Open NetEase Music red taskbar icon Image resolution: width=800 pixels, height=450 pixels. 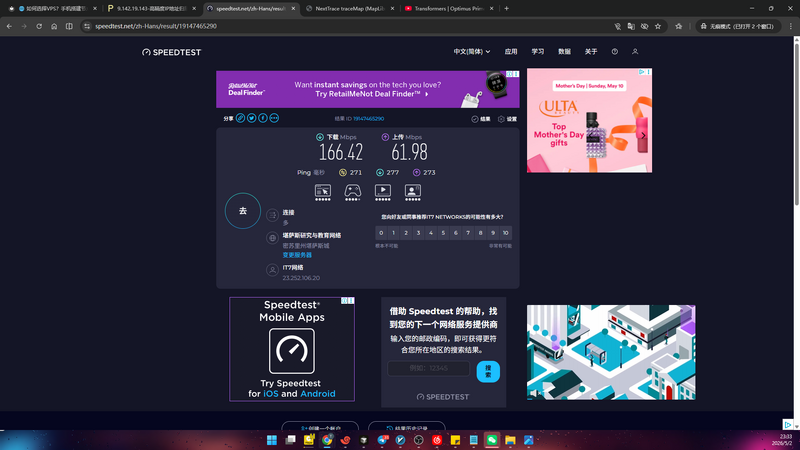[x=437, y=440]
